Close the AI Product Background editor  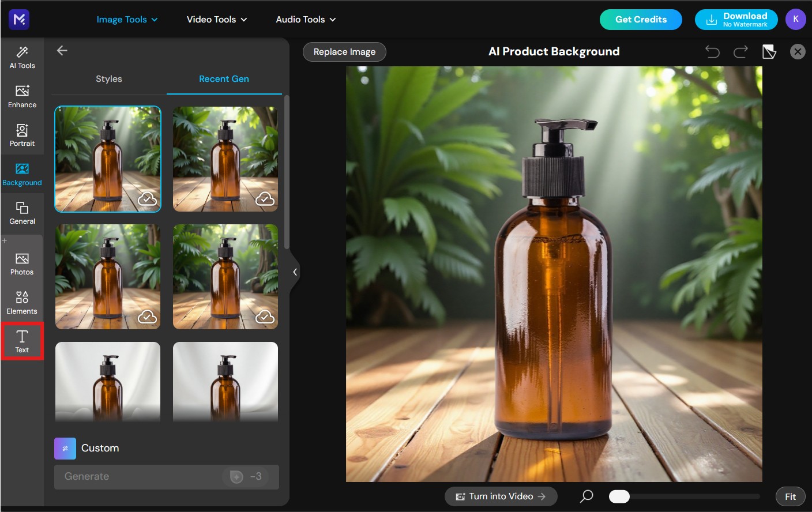(x=798, y=52)
